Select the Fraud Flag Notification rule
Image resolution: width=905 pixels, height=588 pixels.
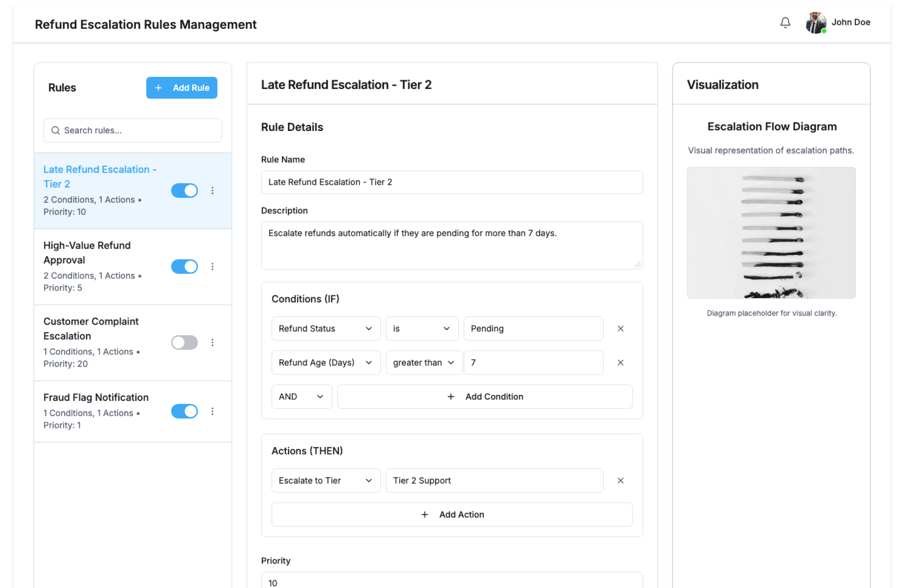click(x=96, y=398)
